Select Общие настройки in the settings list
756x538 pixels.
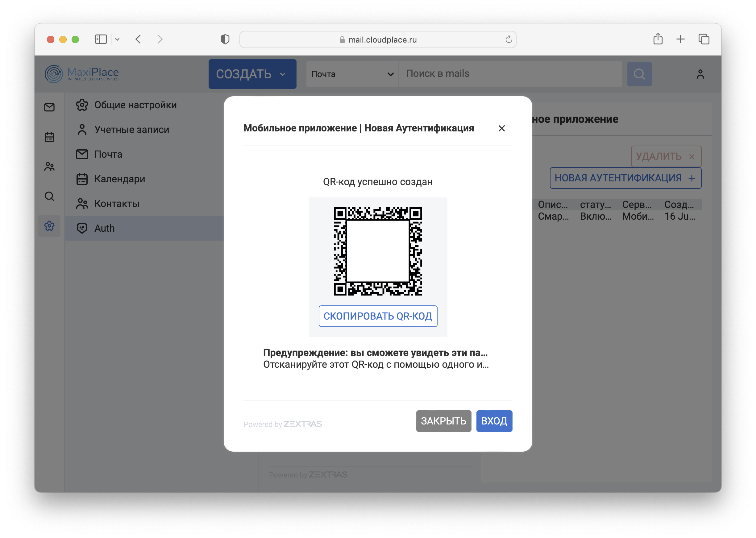[x=144, y=105]
